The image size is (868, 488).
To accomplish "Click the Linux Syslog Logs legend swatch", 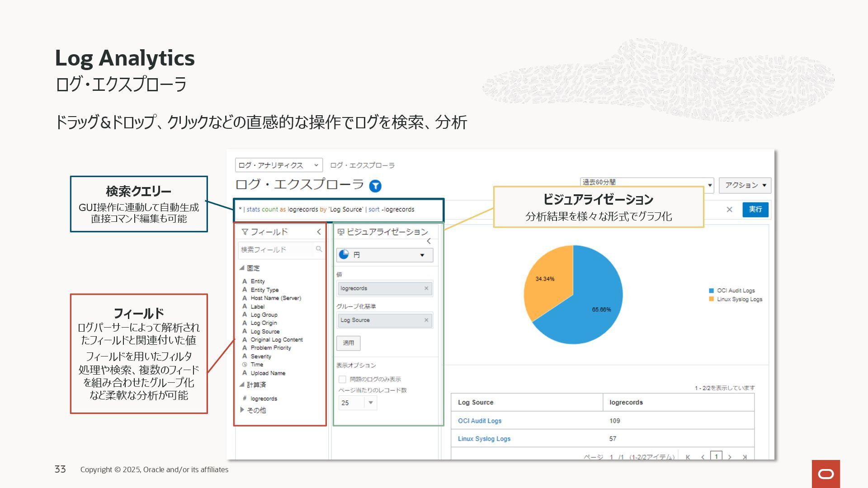I will coord(711,299).
